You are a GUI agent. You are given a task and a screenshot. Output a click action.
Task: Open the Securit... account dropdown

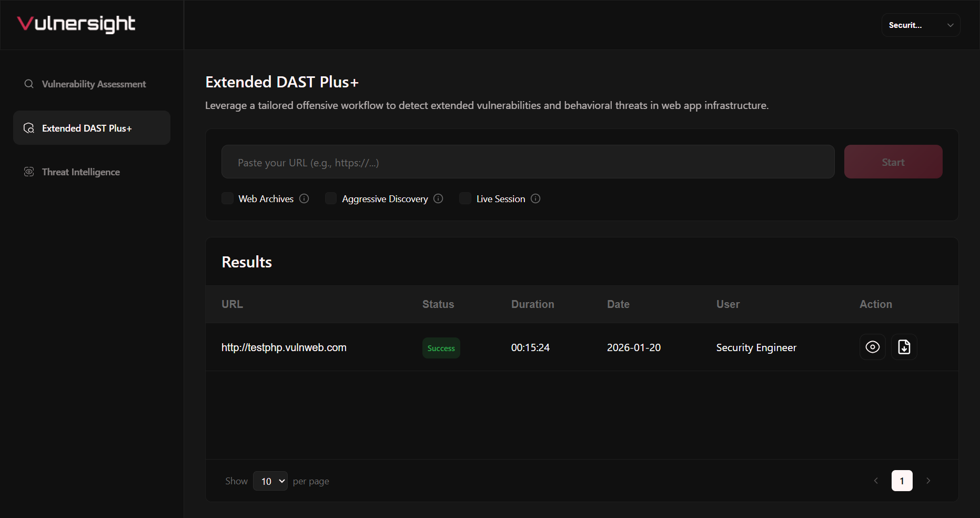click(x=921, y=25)
